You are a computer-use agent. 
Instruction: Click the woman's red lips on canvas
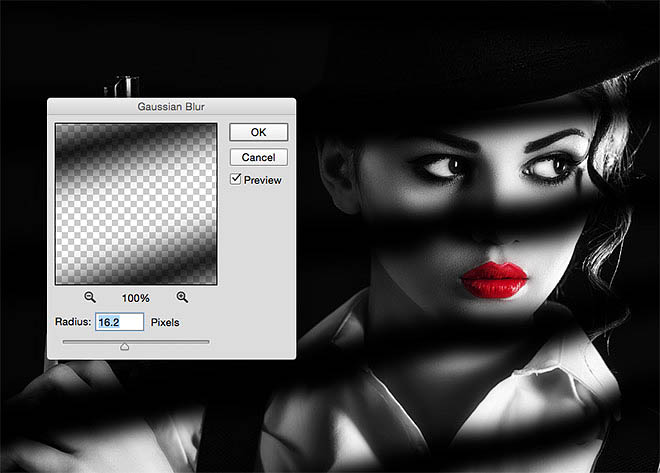pyautogui.click(x=494, y=279)
